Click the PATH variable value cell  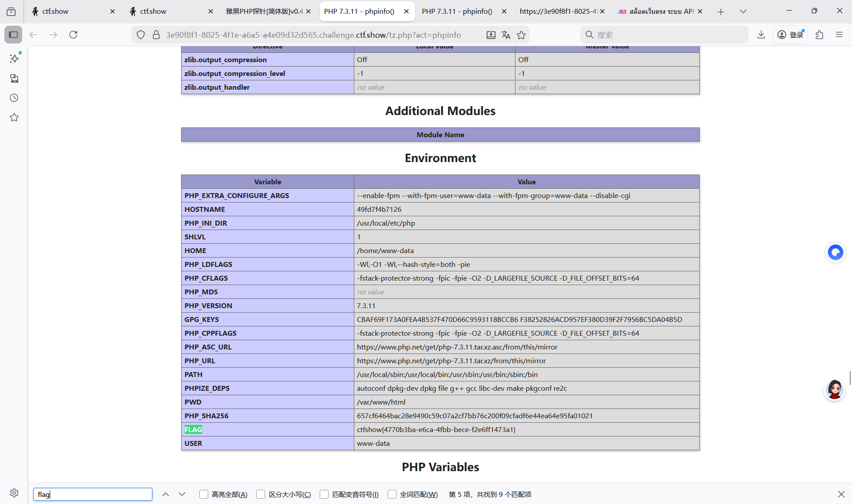pos(526,374)
